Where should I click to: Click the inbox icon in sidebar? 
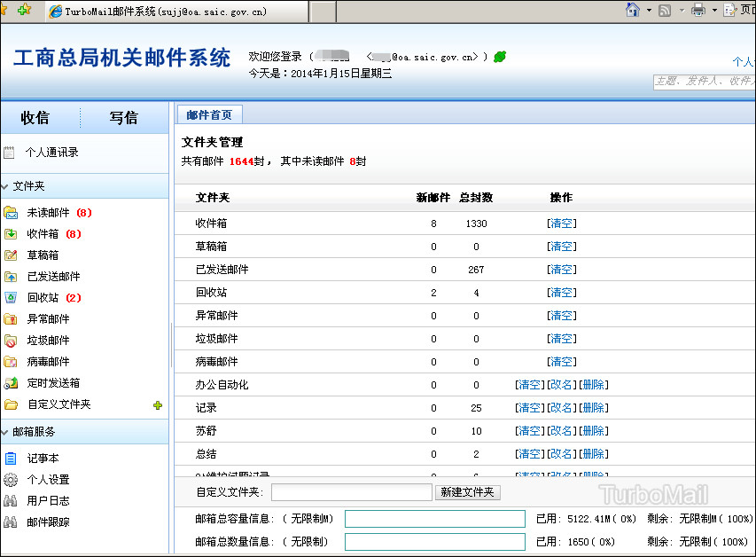pyautogui.click(x=11, y=234)
